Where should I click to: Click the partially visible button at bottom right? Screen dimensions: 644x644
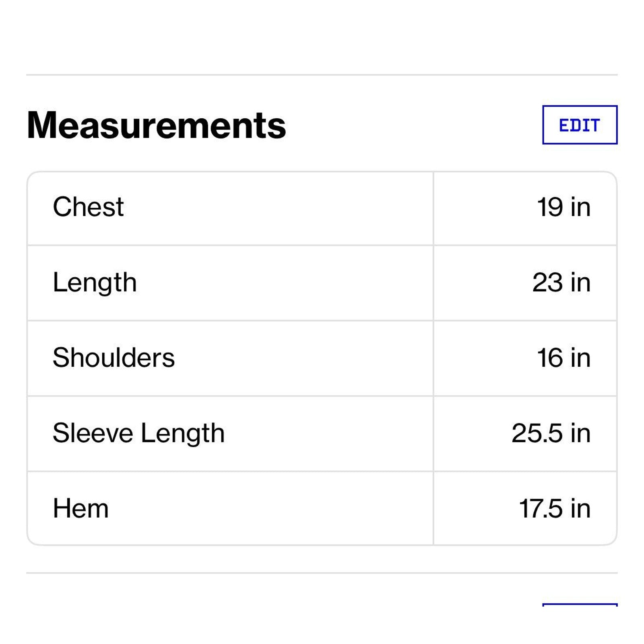[x=579, y=605]
